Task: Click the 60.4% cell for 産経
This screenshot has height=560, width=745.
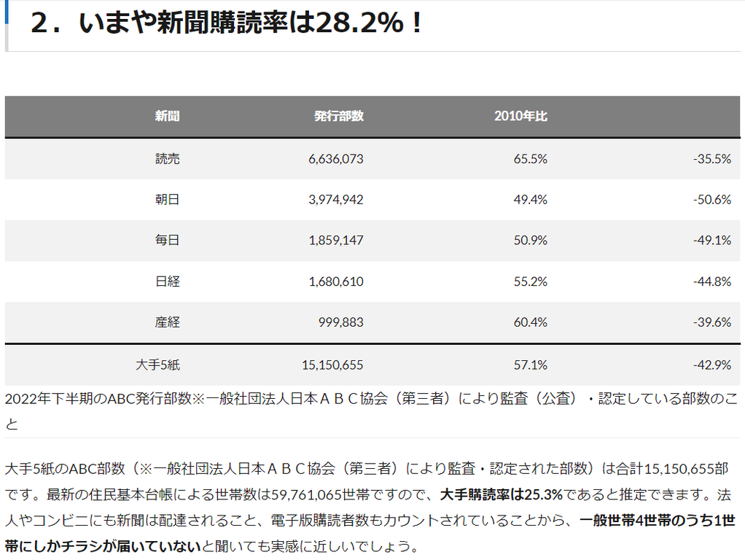Action: click(x=530, y=322)
